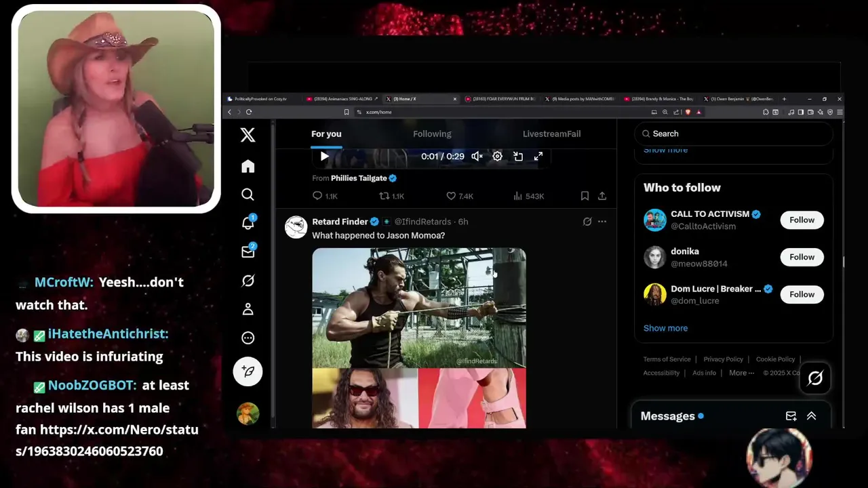The image size is (868, 488).
Task: Open the account avatar in the sidebar
Action: pyautogui.click(x=248, y=413)
